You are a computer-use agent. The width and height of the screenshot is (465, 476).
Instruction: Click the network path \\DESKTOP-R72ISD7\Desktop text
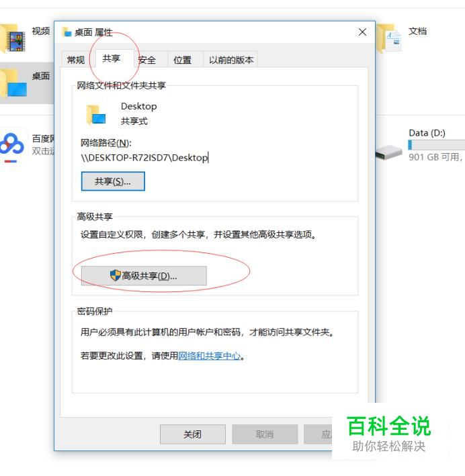click(144, 158)
